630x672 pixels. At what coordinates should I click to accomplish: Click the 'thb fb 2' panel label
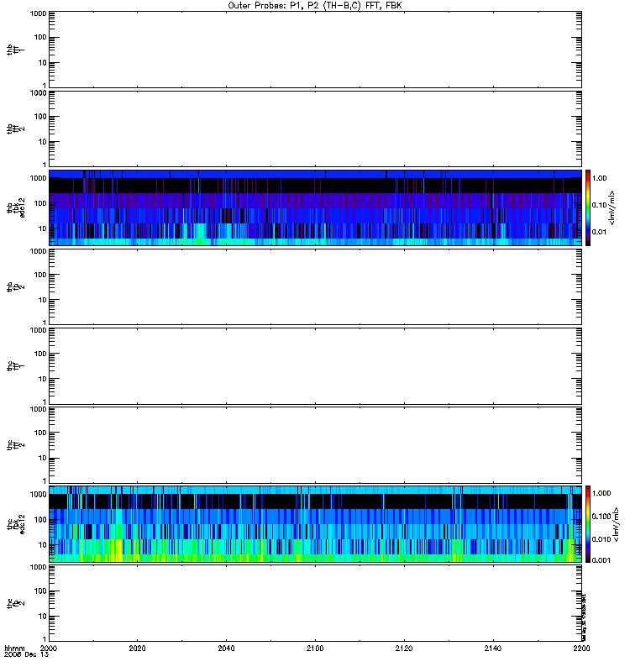[16, 286]
